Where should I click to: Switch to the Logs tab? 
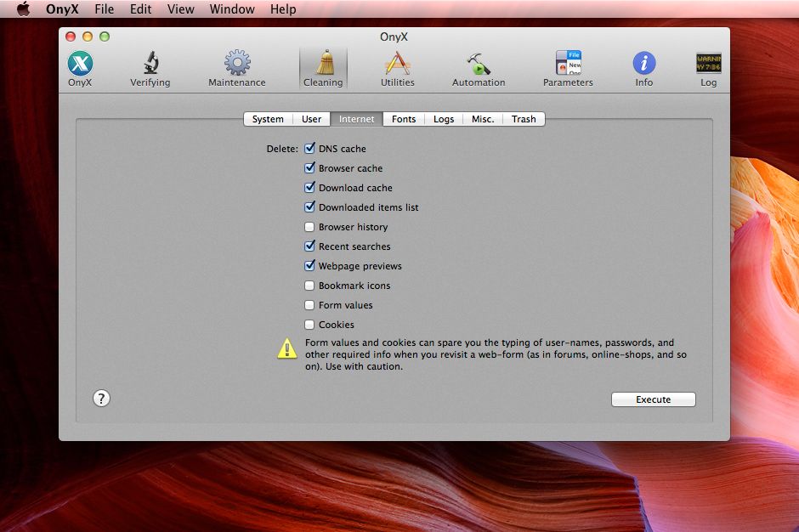(x=444, y=119)
